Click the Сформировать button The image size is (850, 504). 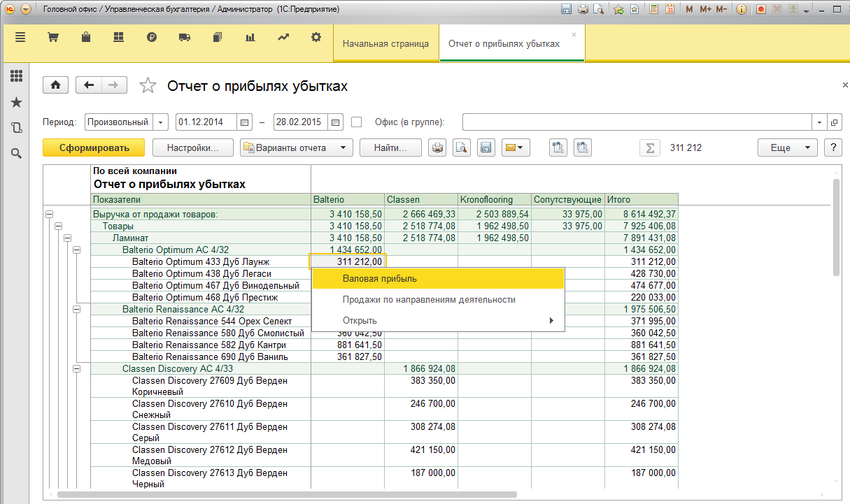(94, 147)
